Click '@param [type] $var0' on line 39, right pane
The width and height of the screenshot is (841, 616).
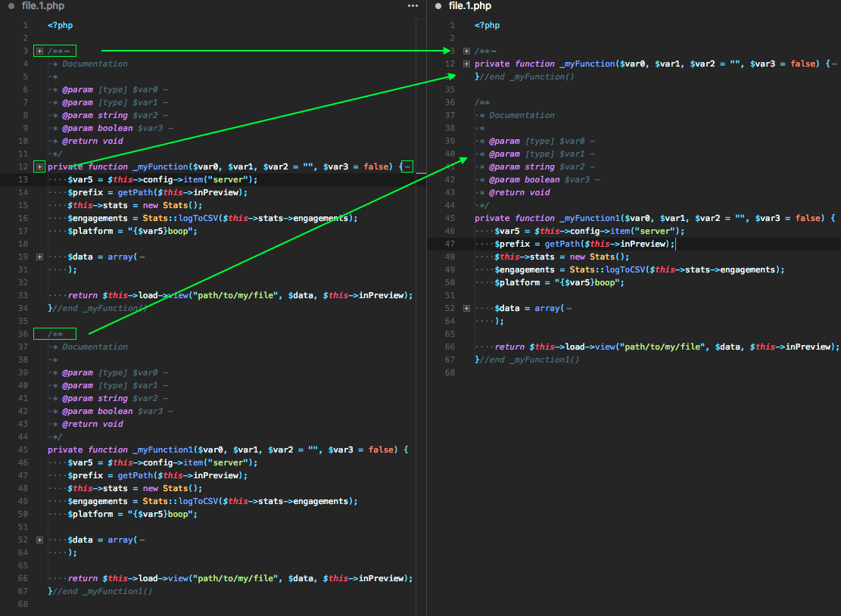pyautogui.click(x=537, y=141)
